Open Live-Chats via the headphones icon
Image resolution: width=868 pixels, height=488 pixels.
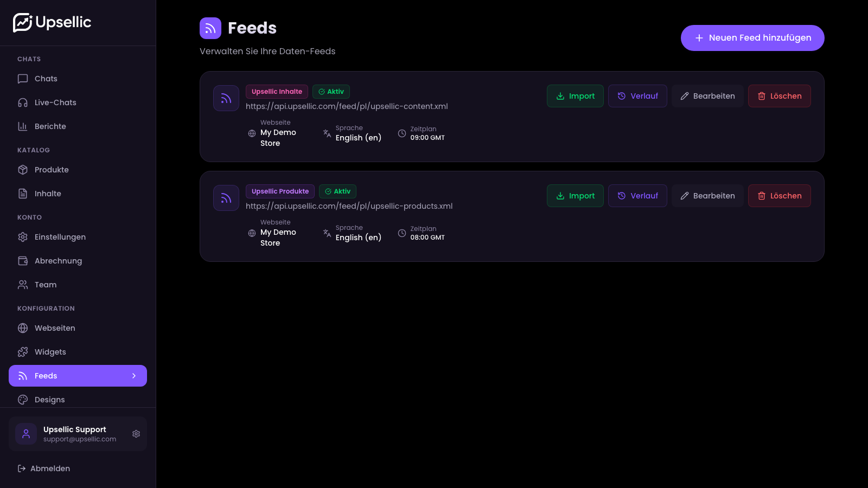coord(22,102)
